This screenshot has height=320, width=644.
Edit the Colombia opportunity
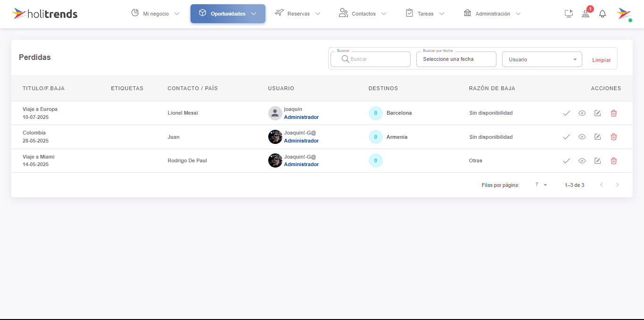pyautogui.click(x=598, y=137)
